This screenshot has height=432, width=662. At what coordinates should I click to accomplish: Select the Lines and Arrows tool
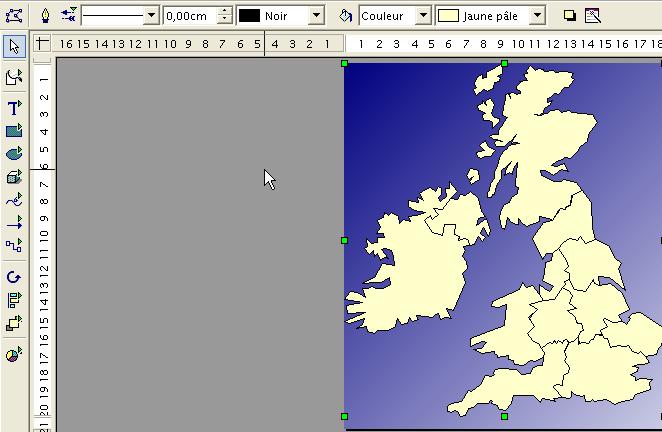(14, 222)
